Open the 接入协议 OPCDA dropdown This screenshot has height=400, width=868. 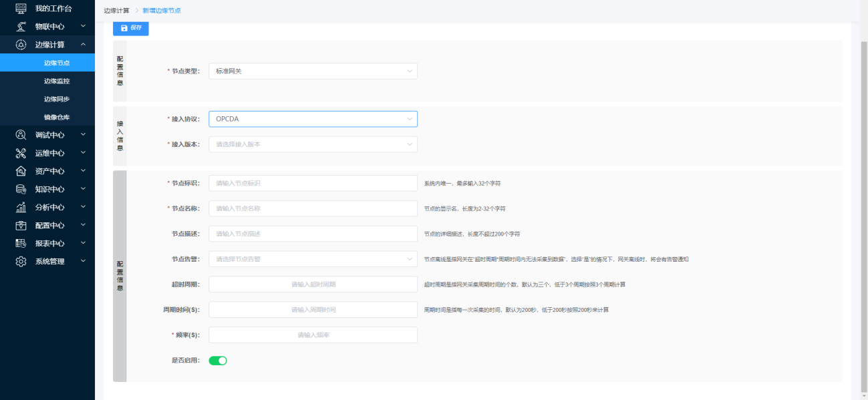(313, 119)
